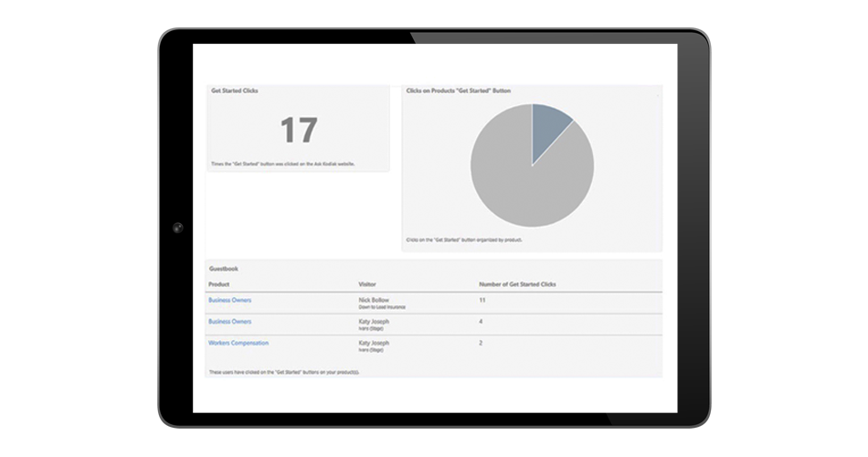Click the Product column header
This screenshot has height=457, width=868.
click(219, 284)
